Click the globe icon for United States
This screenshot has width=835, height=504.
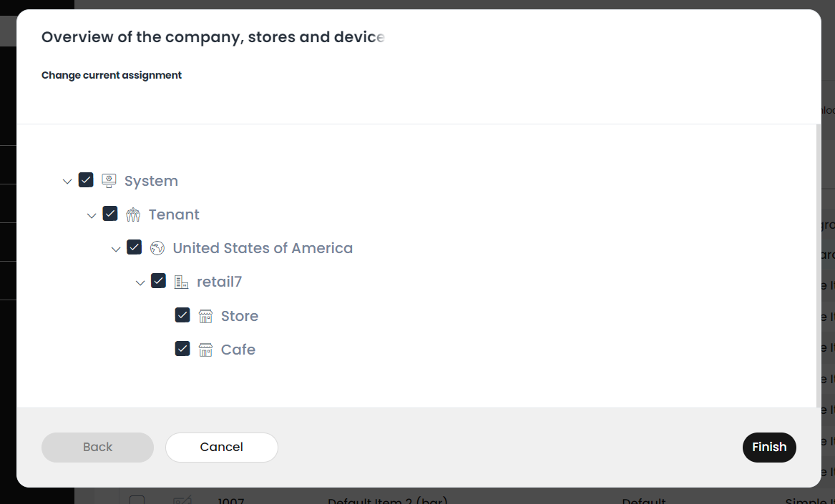157,248
